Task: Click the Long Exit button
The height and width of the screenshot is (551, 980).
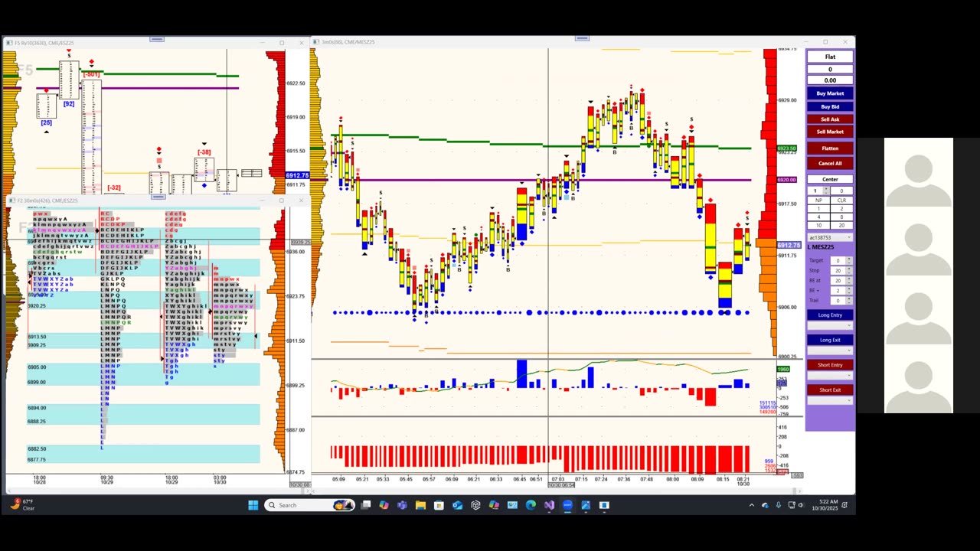Action: 830,340
